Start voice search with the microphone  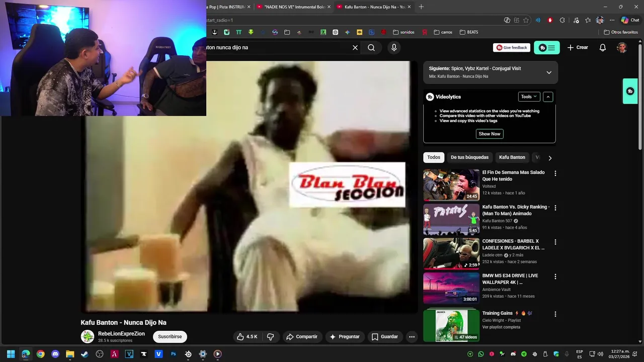(394, 48)
